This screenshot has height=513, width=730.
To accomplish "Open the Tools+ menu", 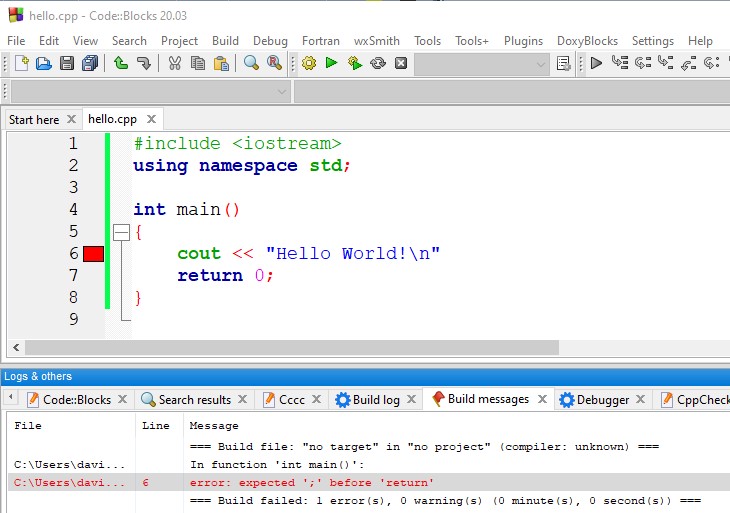I will (x=472, y=41).
